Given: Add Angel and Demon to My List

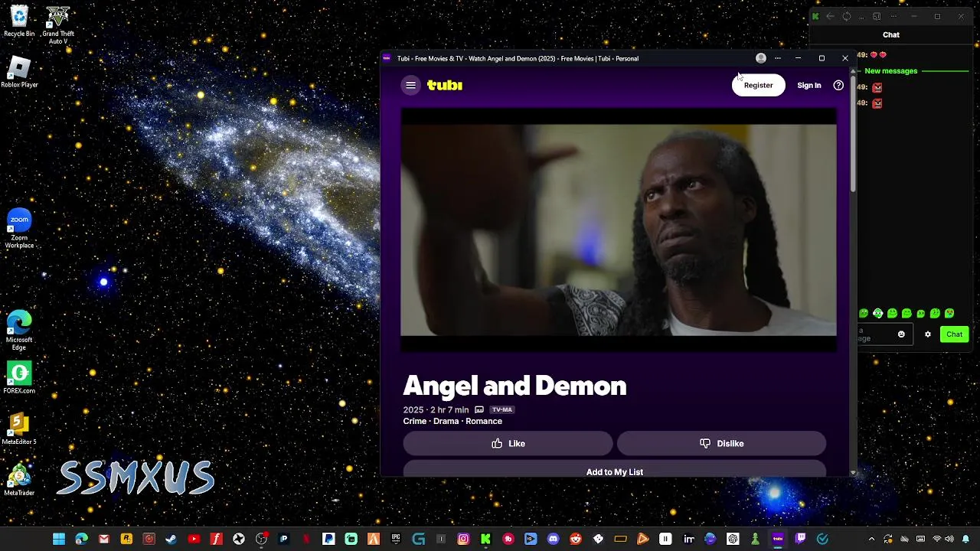Looking at the screenshot, I should click(615, 470).
